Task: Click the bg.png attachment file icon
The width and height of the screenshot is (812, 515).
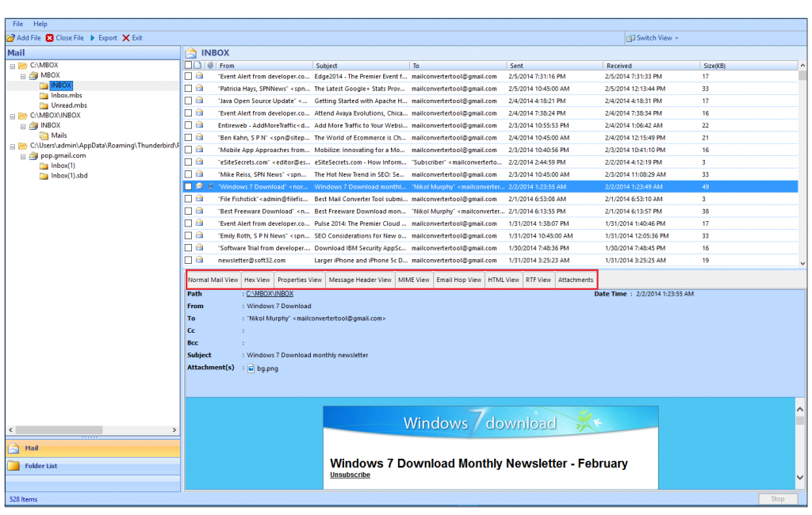Action: [x=251, y=369]
